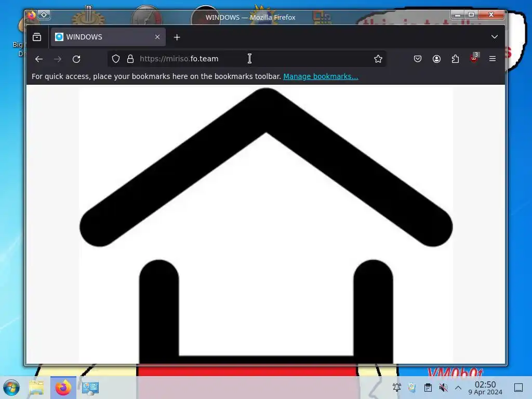
Task: Close the Firefox window
Action: pos(491,15)
